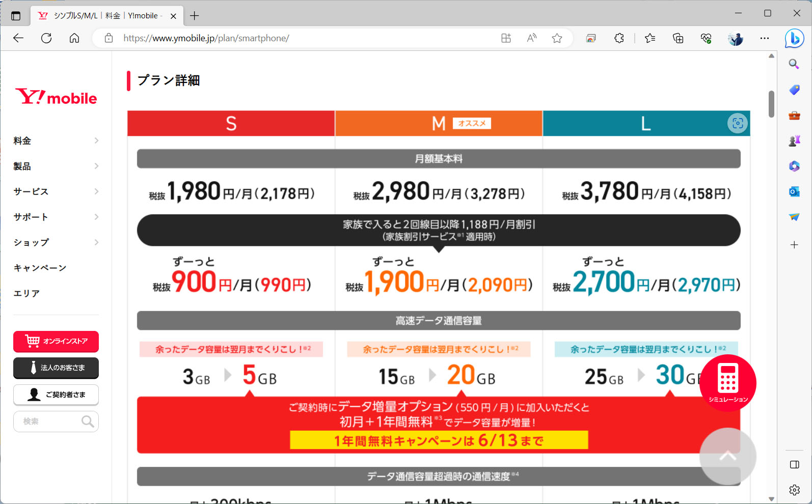Add a new sidebar app

click(794, 245)
